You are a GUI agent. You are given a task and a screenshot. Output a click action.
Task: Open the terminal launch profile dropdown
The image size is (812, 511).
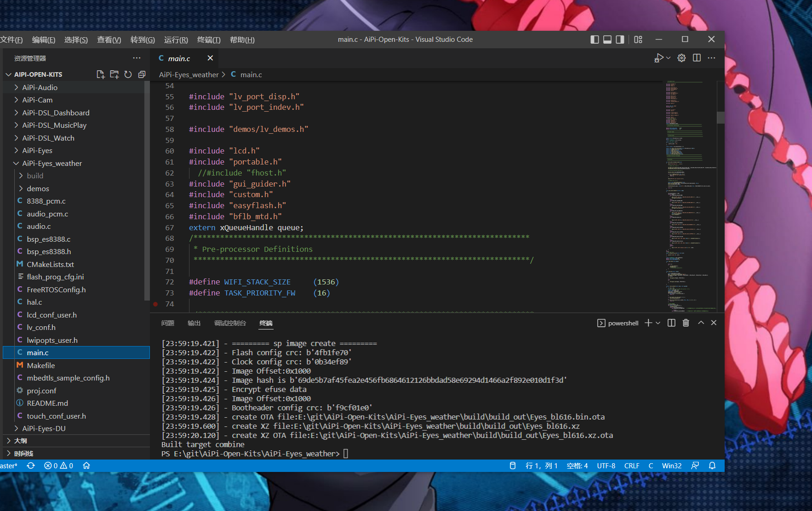coord(658,323)
